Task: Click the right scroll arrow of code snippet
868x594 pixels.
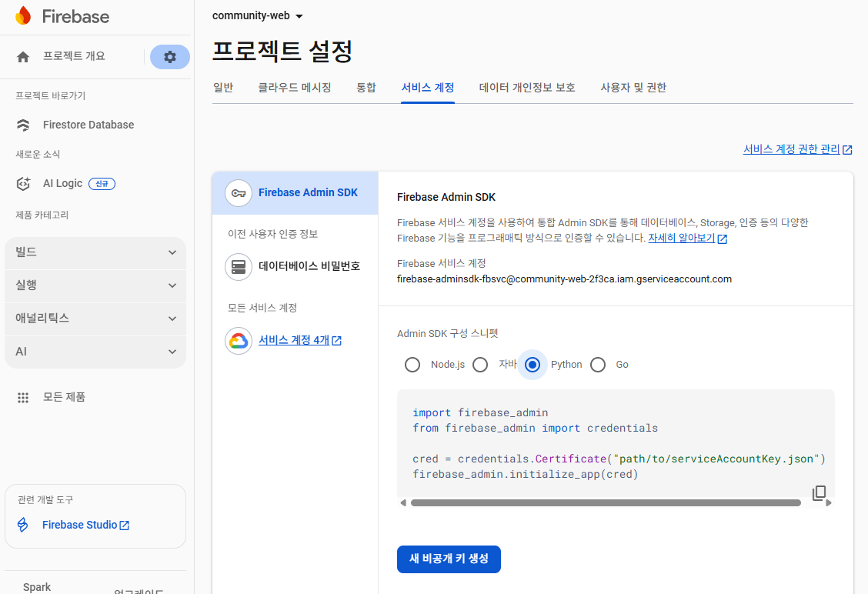Action: (x=828, y=503)
